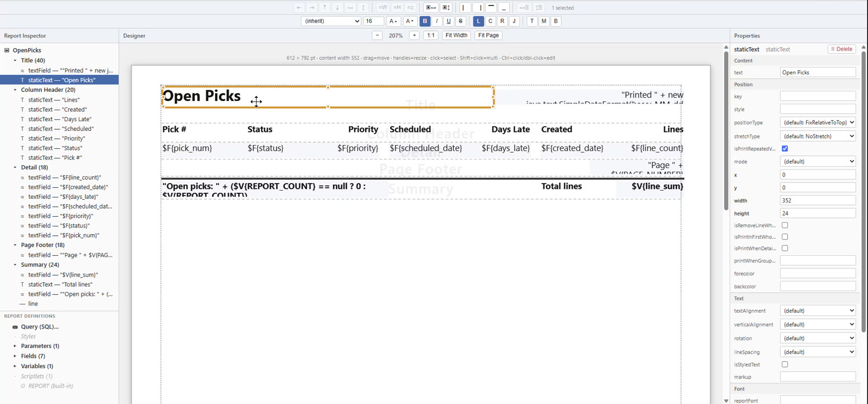This screenshot has height=404, width=868.
Task: Set vertical alignment to top (T)
Action: point(532,21)
